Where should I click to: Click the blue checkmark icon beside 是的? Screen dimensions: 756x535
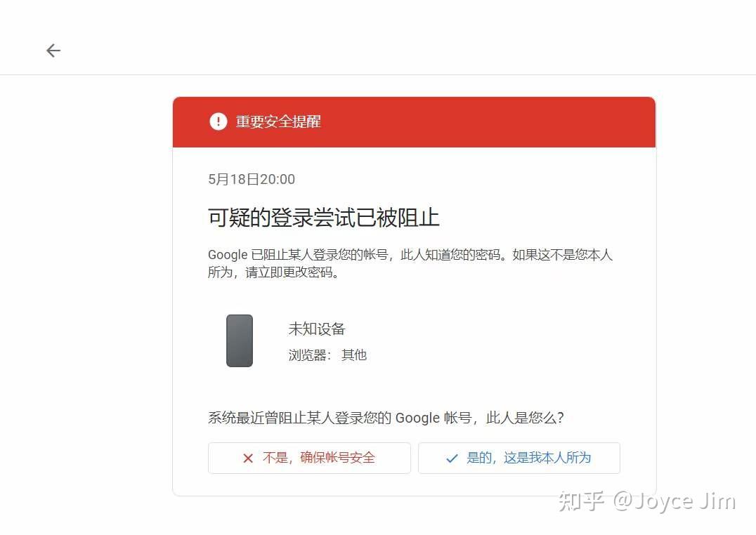(x=452, y=458)
